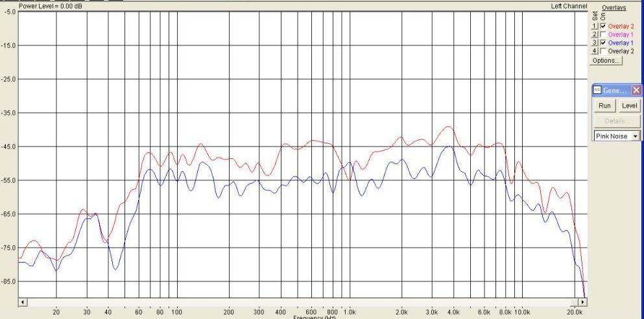Run the signal generator

pyautogui.click(x=604, y=106)
